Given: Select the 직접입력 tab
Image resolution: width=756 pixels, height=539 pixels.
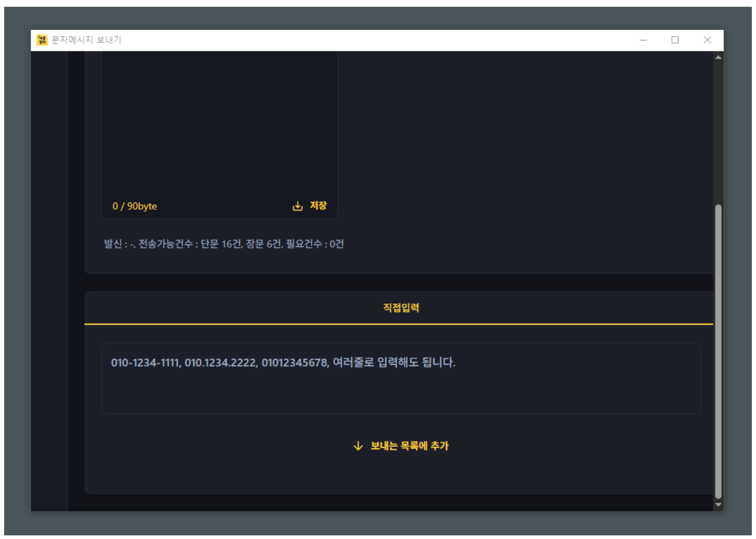Looking at the screenshot, I should [401, 308].
